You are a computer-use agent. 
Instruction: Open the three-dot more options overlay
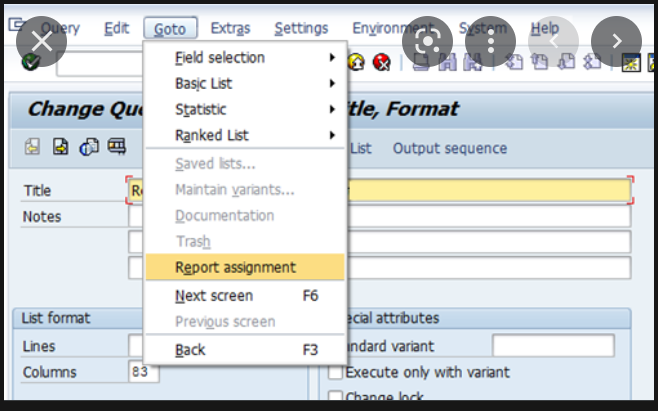[490, 41]
